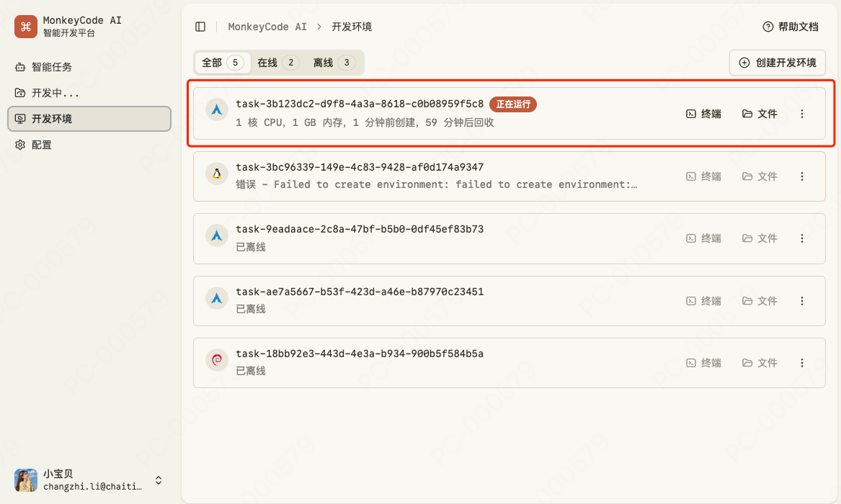This screenshot has width=841, height=504.
Task: Open 终端 for task-ae7a5667
Action: pyautogui.click(x=703, y=301)
